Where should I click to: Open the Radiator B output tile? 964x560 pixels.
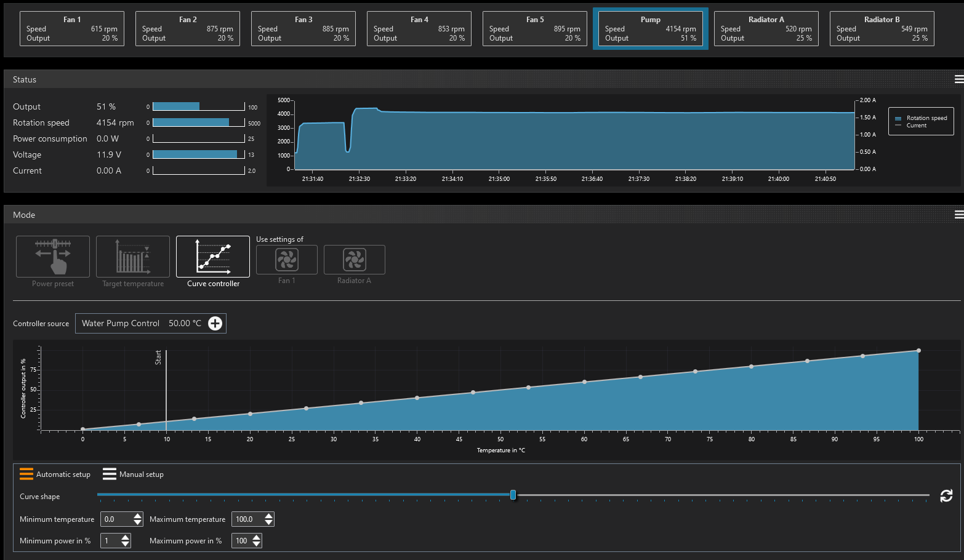tap(882, 29)
